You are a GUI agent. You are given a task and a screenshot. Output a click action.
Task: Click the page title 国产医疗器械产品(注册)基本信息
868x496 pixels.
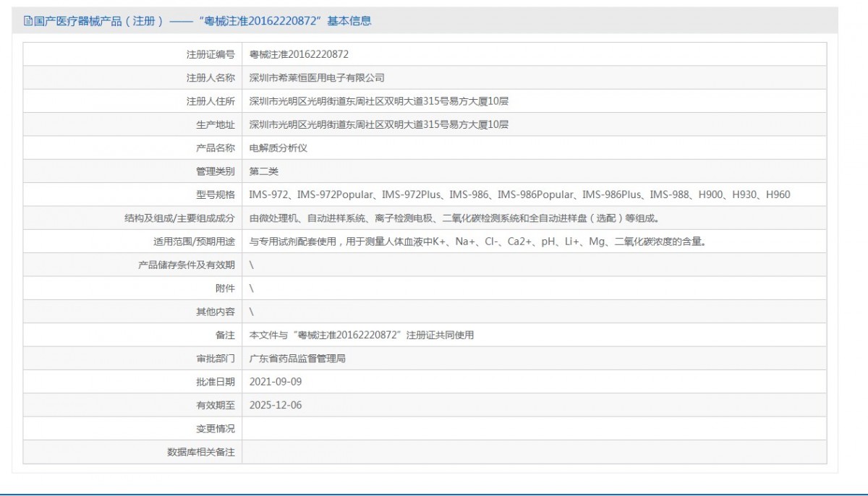tap(203, 21)
